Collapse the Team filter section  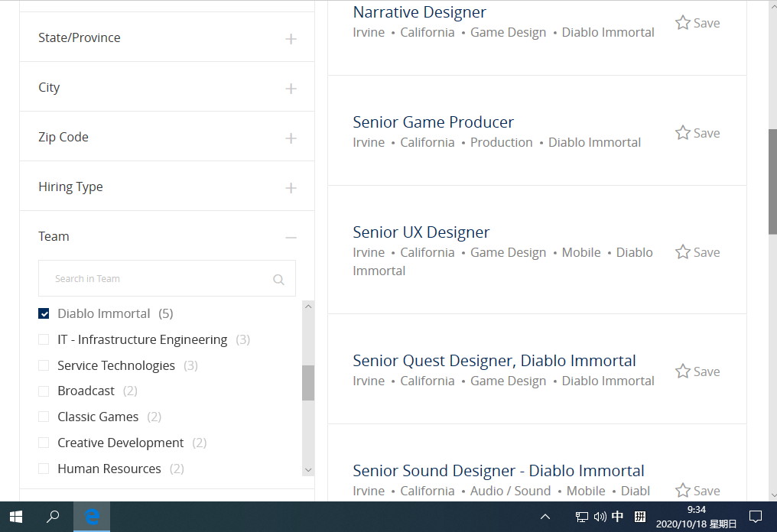291,238
